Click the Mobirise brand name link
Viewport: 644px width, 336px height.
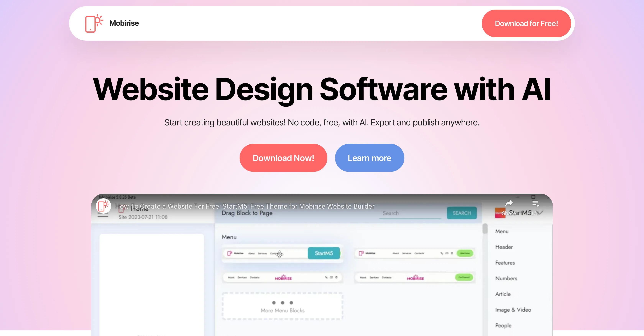tap(124, 23)
